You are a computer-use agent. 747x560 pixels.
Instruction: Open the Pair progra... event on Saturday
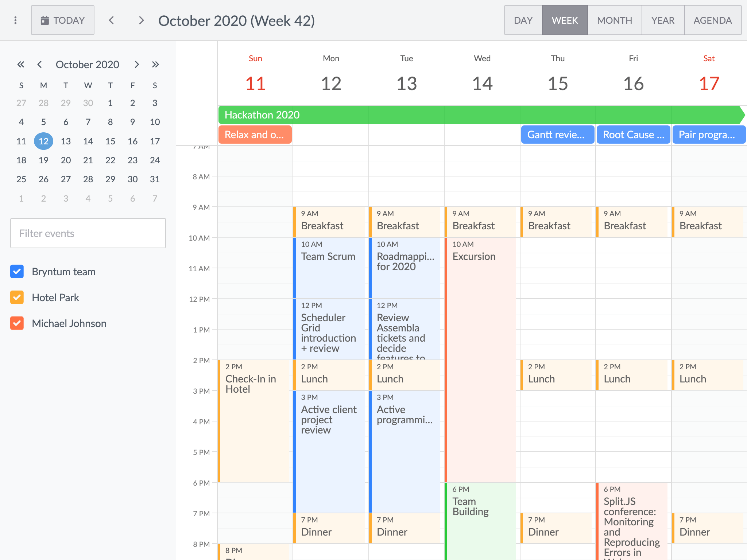coord(709,135)
